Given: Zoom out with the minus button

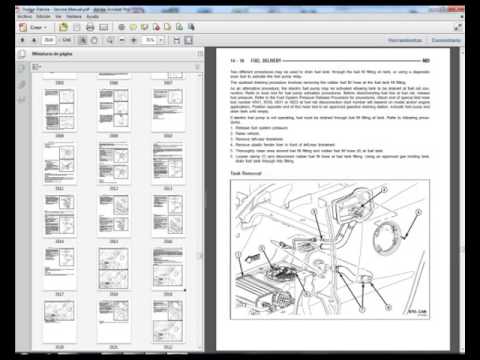Looking at the screenshot, I should point(122,40).
